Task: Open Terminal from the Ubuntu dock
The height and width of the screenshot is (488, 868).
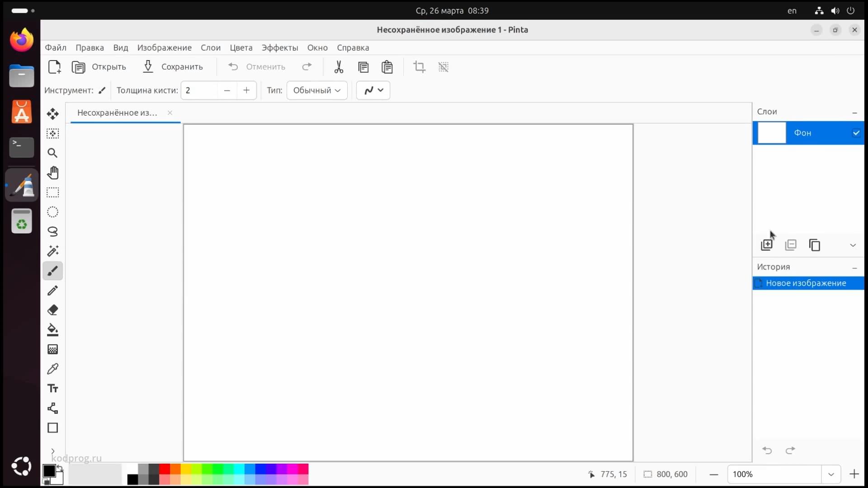Action: pos(22,147)
